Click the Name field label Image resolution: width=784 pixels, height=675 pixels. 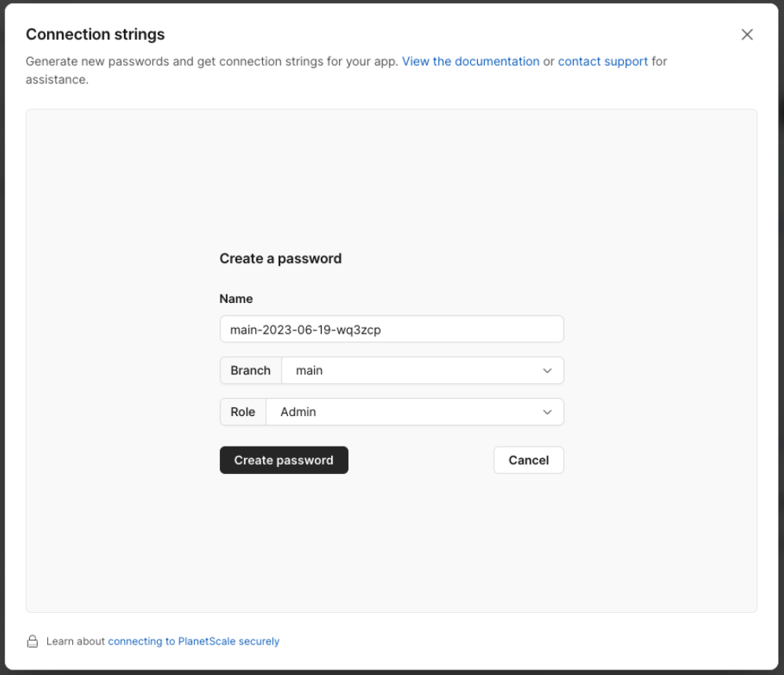[236, 299]
